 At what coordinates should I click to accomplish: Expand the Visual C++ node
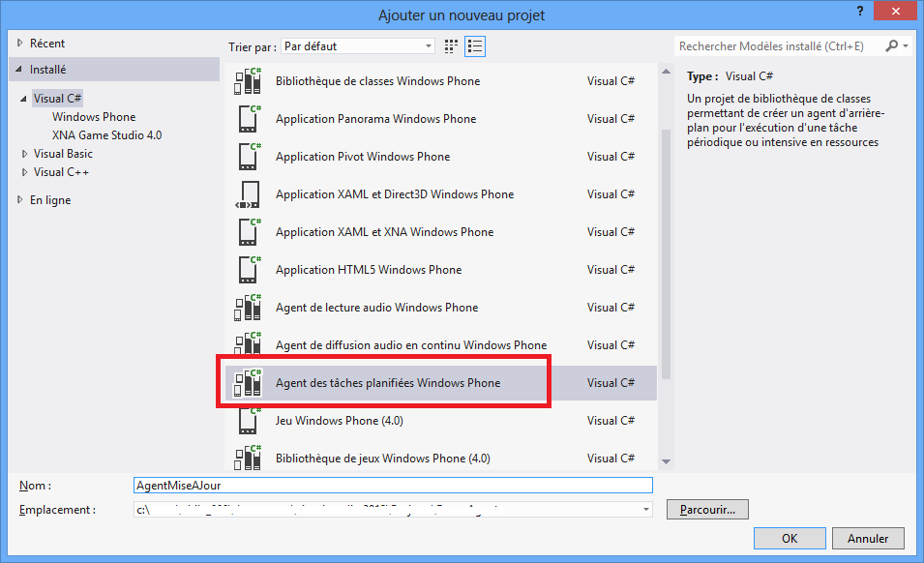pos(24,172)
